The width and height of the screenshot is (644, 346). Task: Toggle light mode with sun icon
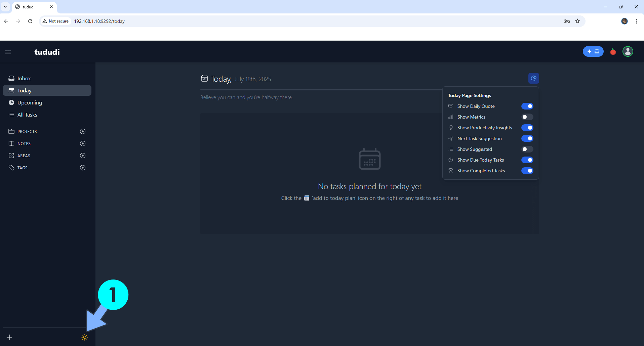pyautogui.click(x=85, y=337)
